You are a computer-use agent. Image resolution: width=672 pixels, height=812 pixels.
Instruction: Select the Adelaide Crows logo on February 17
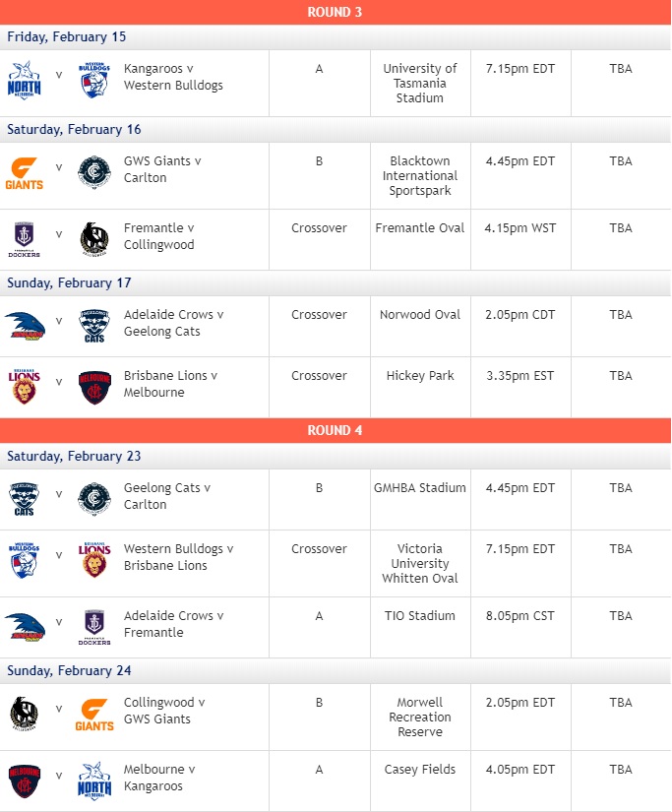point(25,326)
